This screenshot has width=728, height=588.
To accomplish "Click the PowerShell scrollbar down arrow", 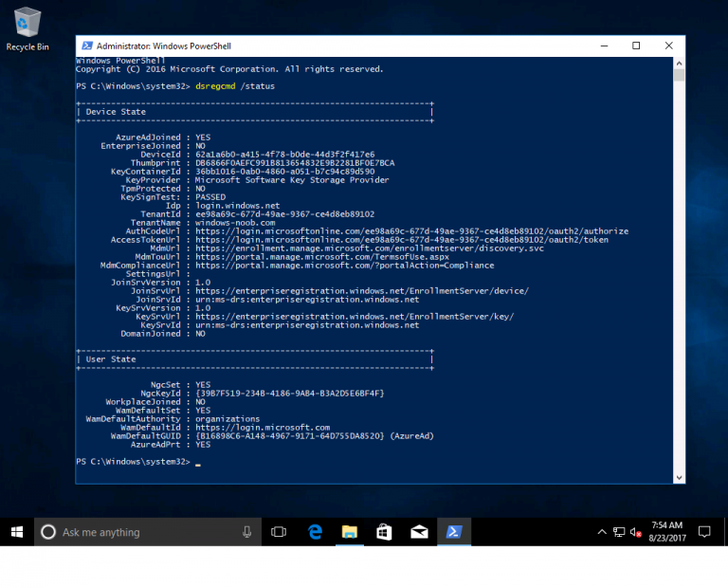I will (679, 477).
